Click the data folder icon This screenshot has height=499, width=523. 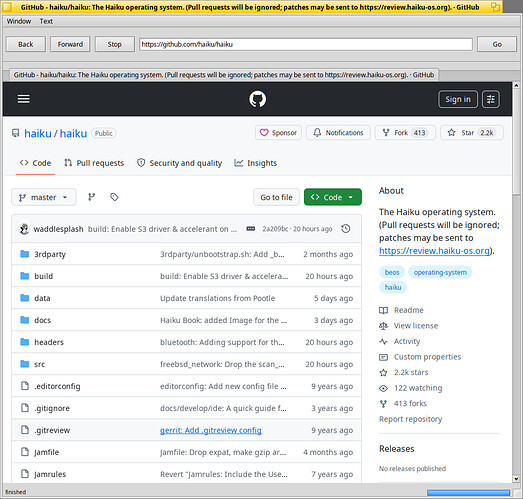click(x=25, y=298)
